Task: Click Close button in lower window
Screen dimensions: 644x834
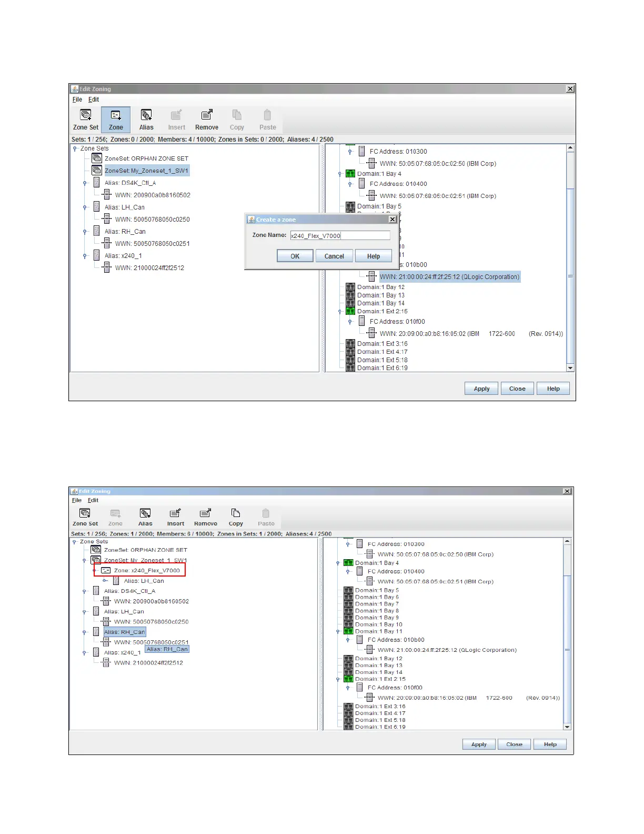Action: click(514, 744)
